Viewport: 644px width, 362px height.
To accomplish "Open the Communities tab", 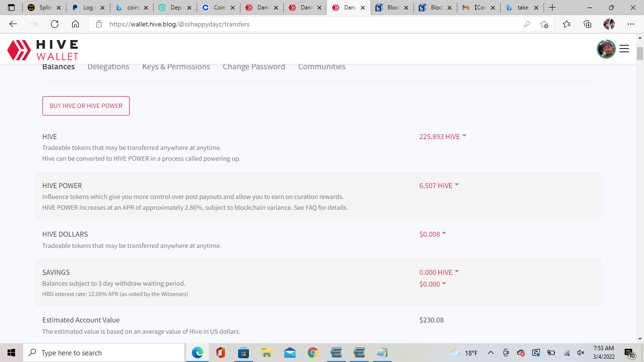I will tap(322, 67).
